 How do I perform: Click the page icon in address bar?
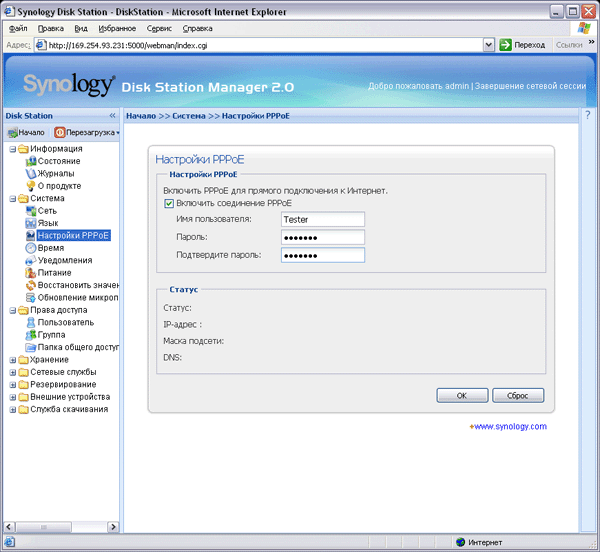pos(41,45)
